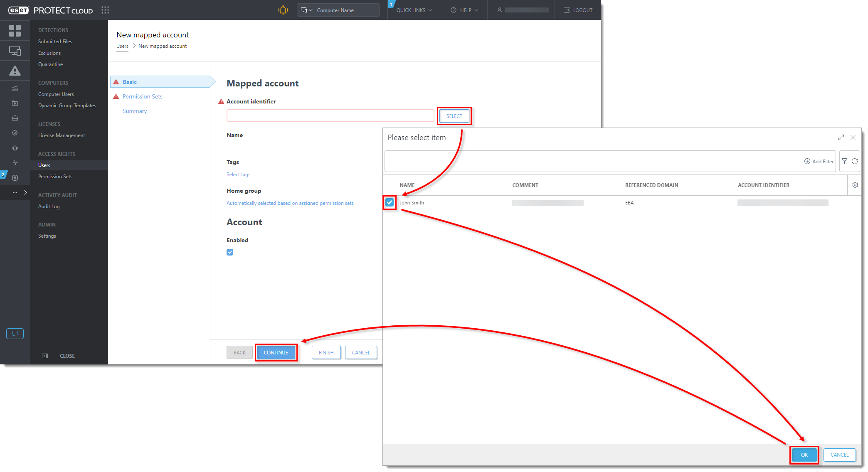Toggle the John Smith row checkbox
Image resolution: width=868 pixels, height=472 pixels.
click(x=390, y=202)
